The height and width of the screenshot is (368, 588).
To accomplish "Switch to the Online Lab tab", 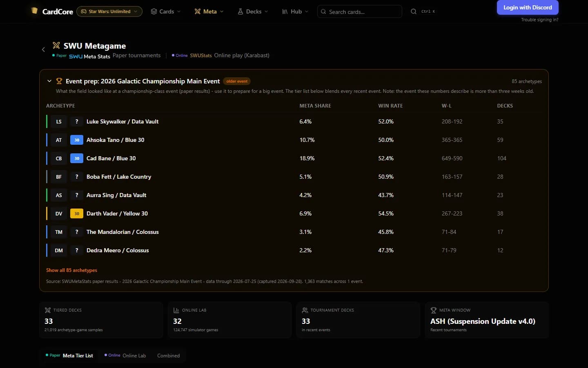I will pos(125,356).
